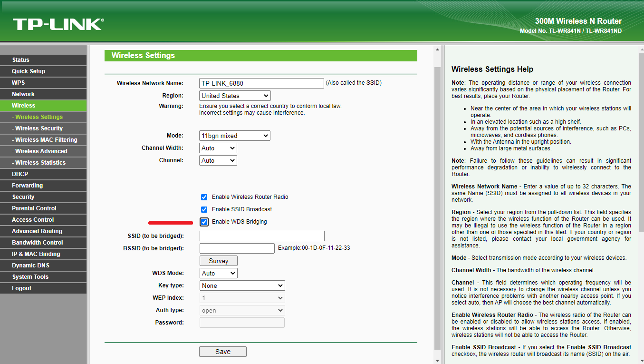Open the Wireless Settings submenu
644x364 pixels.
point(43,117)
